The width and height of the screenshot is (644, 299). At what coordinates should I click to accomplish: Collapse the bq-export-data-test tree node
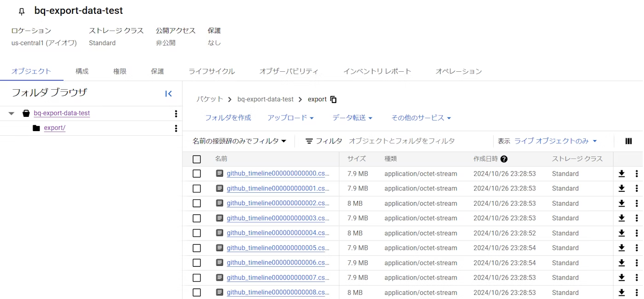[10, 113]
